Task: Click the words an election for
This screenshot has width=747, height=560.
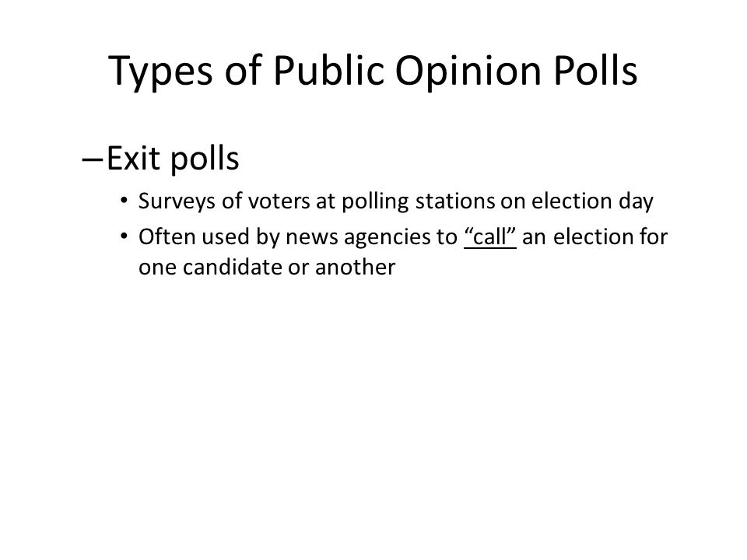Action: pyautogui.click(x=595, y=236)
